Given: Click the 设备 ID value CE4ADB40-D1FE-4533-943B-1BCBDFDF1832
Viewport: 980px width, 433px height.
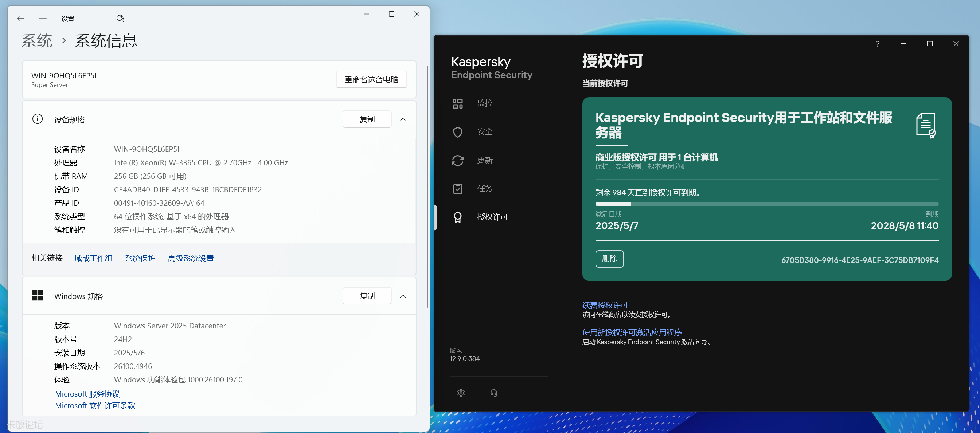Looking at the screenshot, I should (x=188, y=190).
